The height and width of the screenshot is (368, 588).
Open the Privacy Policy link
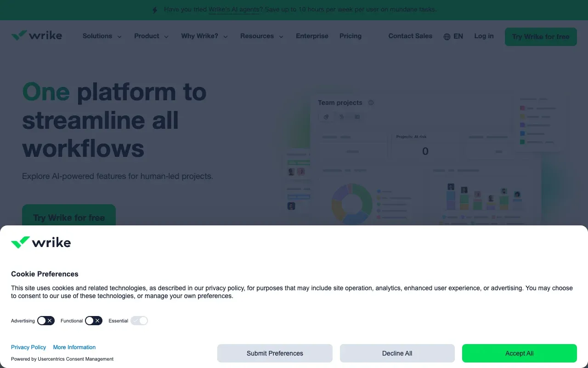pyautogui.click(x=28, y=347)
